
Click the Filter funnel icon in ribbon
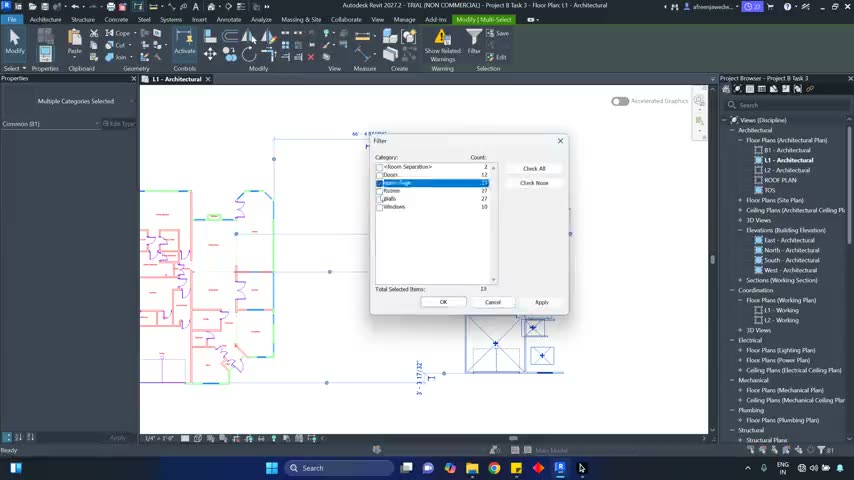pos(474,37)
